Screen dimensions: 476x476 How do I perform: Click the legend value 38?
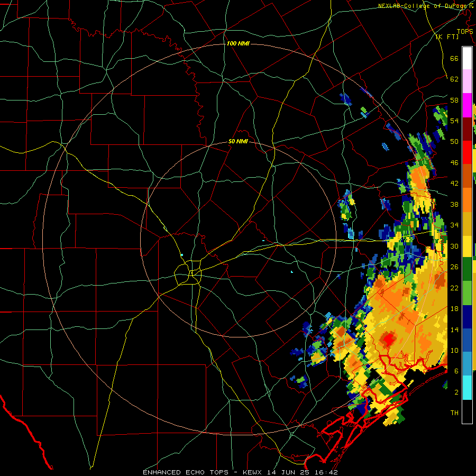click(x=454, y=204)
